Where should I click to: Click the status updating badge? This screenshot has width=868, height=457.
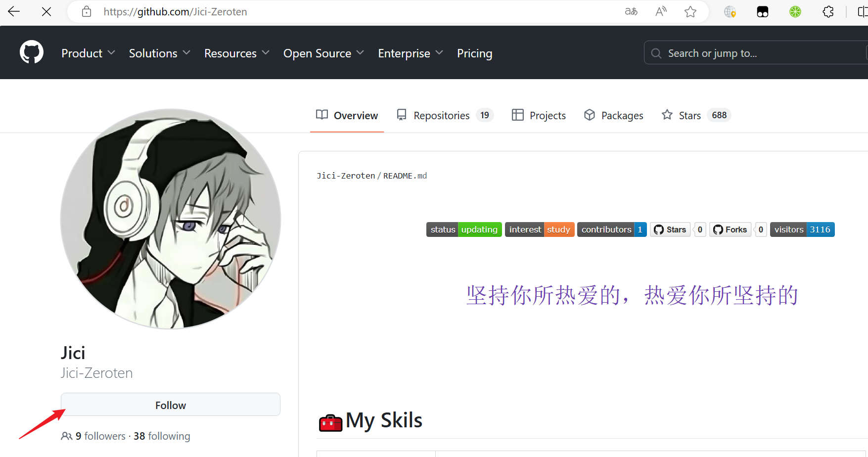(464, 229)
